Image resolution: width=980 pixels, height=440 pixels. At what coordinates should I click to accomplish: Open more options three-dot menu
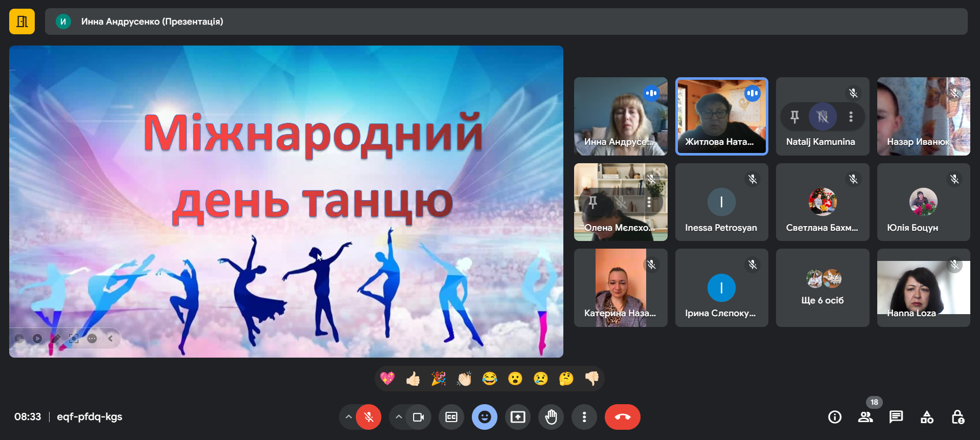(x=584, y=417)
